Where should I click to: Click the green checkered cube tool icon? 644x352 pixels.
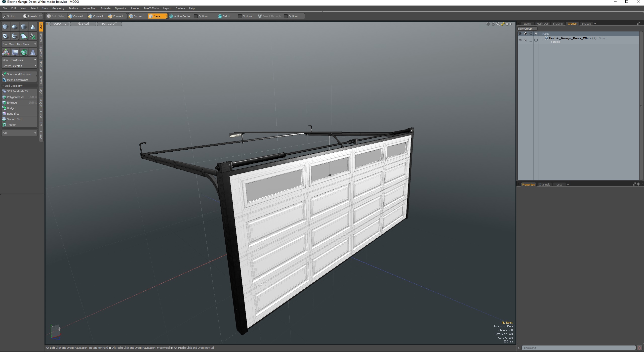(24, 52)
